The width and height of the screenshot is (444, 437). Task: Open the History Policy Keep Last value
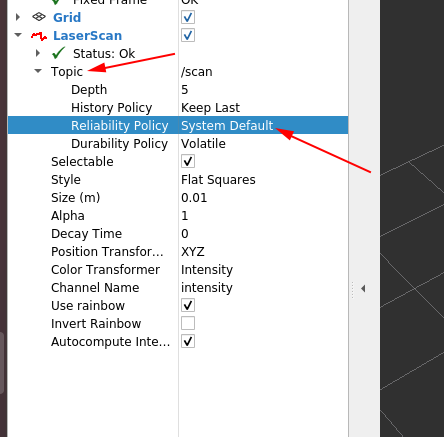click(210, 108)
